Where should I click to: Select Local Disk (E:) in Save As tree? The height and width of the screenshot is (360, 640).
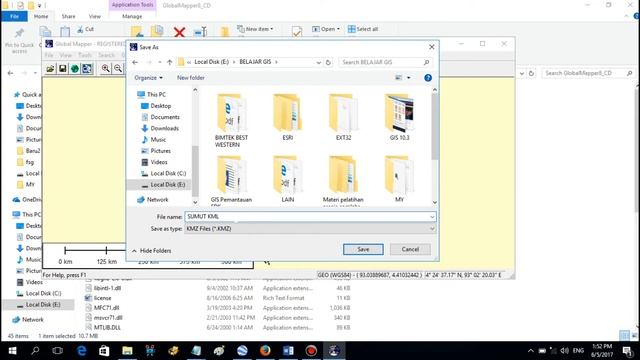167,184
